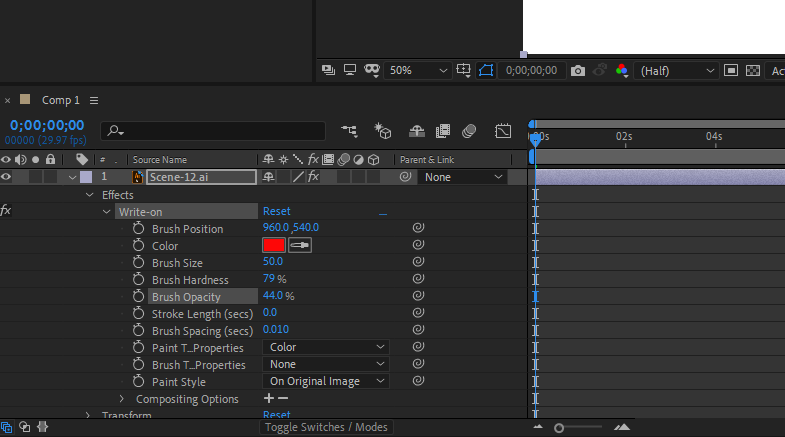Image resolution: width=785 pixels, height=437 pixels.
Task: Click the Lock column header icon
Action: point(50,159)
